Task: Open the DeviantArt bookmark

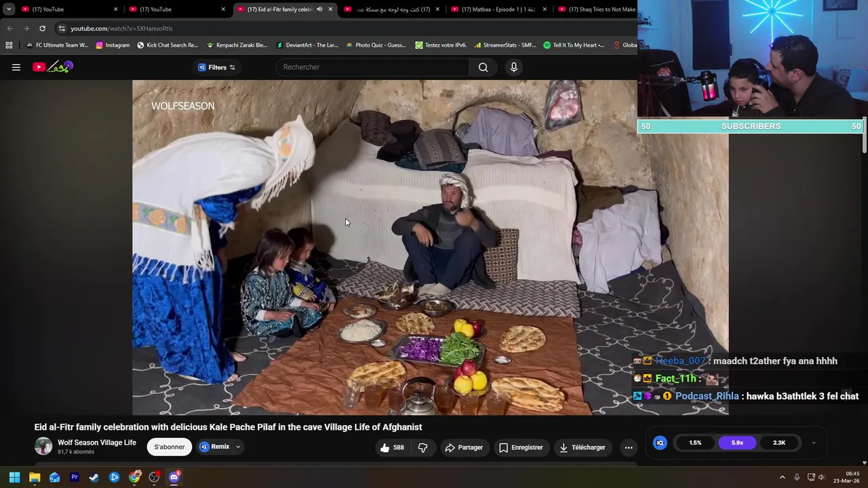Action: point(307,45)
